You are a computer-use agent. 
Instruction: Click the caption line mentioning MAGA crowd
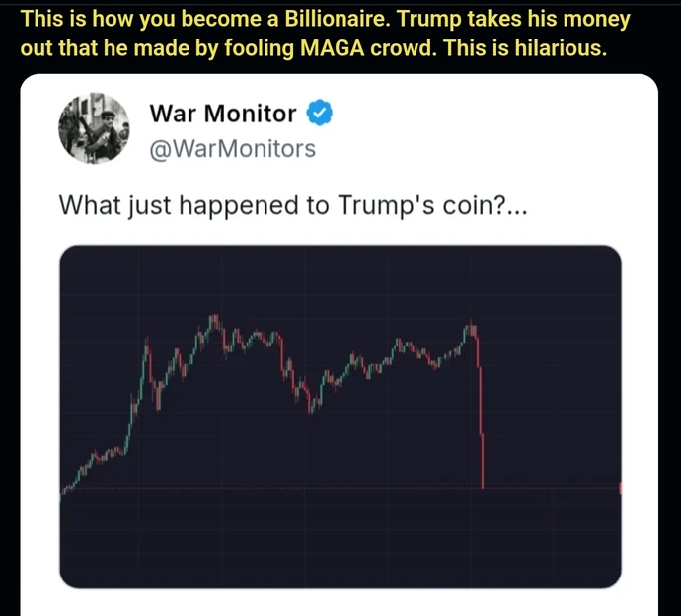(x=313, y=48)
